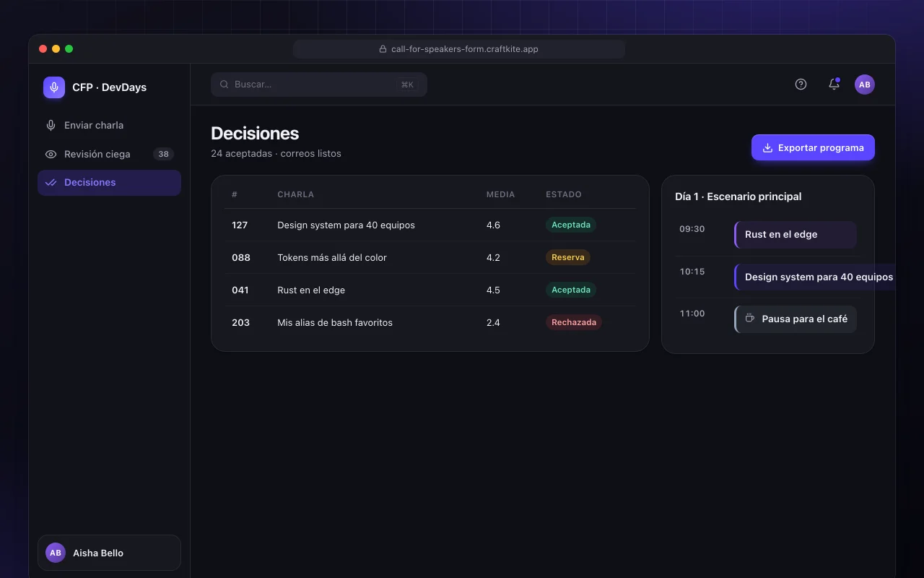Open notifications bell icon
This screenshot has height=578, width=924.
click(x=834, y=85)
